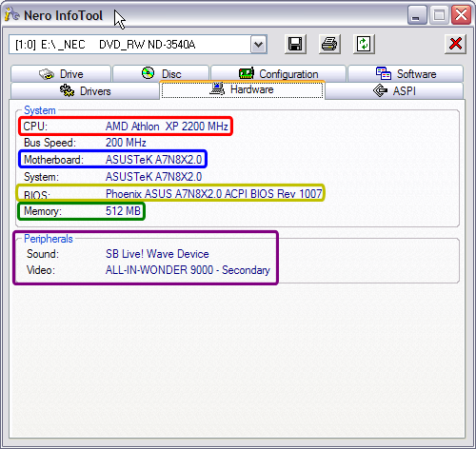Click the Bus Speed value 200 MHz

coord(126,143)
